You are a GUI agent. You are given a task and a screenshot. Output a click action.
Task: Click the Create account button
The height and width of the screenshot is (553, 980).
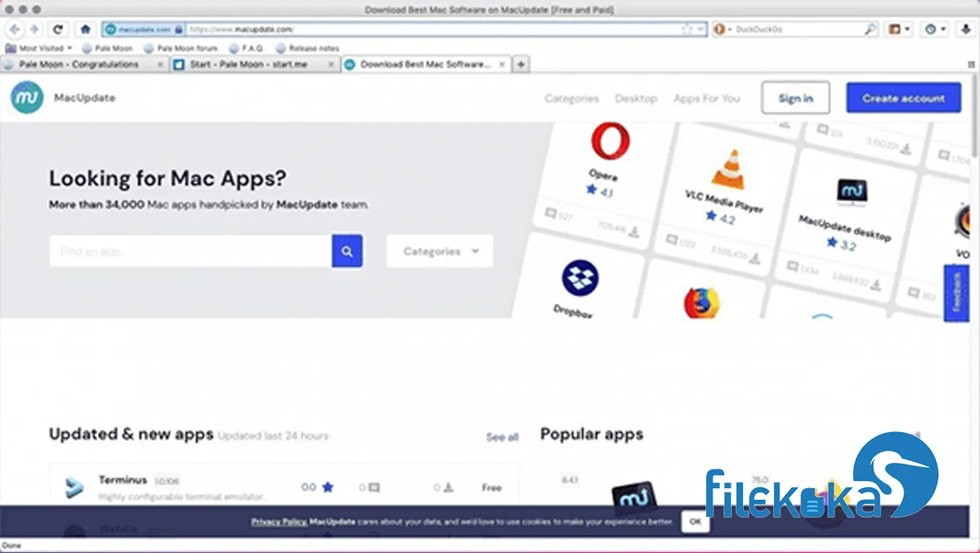coord(904,98)
